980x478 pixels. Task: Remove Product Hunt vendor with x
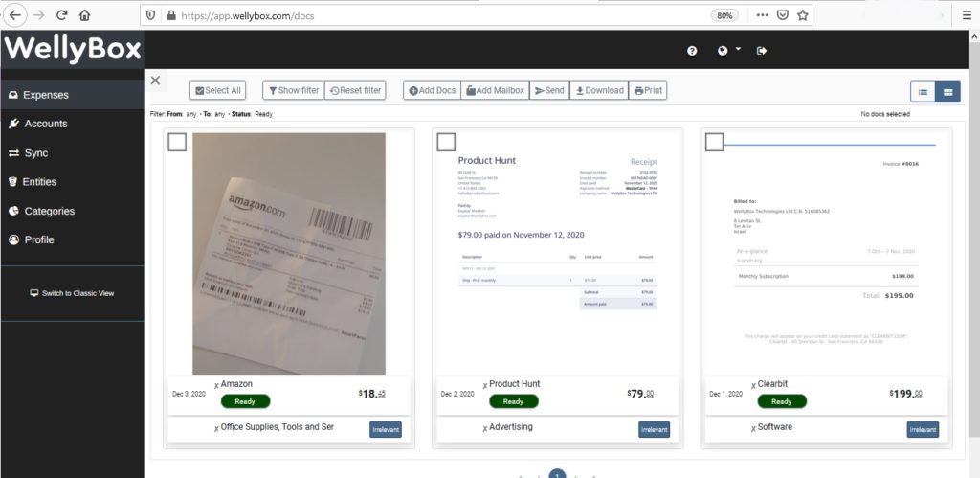pyautogui.click(x=485, y=385)
